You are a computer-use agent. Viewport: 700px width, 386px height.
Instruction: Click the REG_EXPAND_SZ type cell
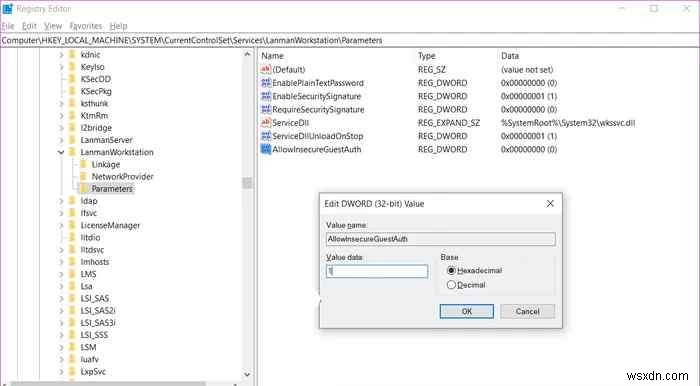pos(449,123)
